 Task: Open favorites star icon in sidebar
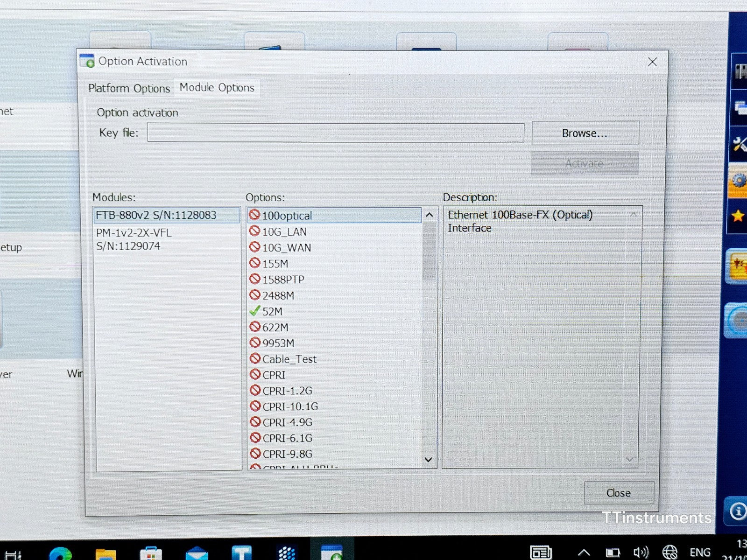click(x=738, y=216)
